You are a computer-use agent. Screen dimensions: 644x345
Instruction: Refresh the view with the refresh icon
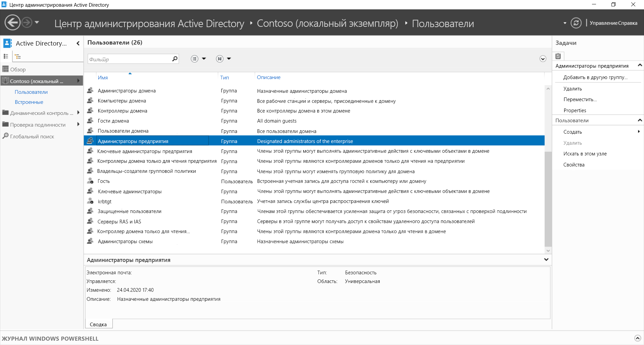point(576,23)
